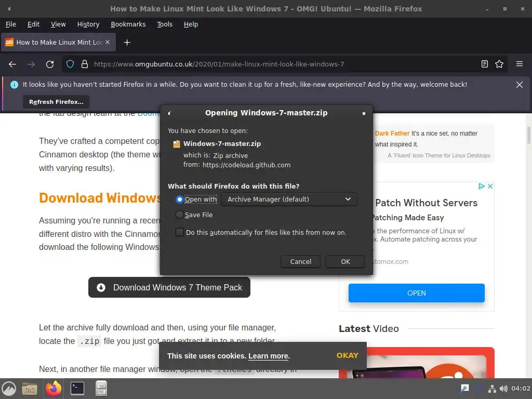
Task: Select the 'Open with' radio button
Action: click(179, 199)
